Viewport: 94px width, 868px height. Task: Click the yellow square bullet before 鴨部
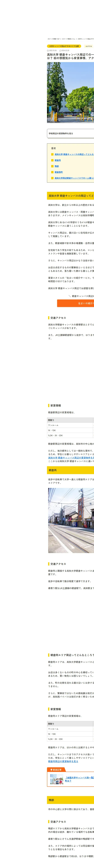coord(52,166)
